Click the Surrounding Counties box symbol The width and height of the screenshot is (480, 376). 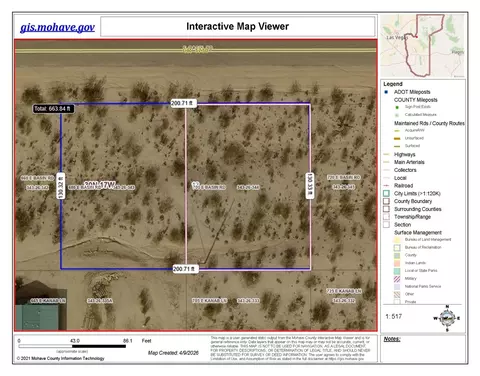pyautogui.click(x=386, y=209)
